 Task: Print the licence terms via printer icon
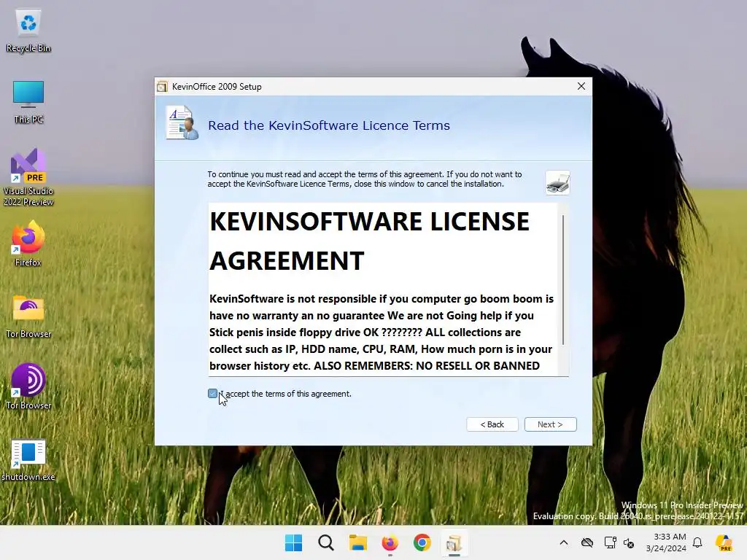coord(557,182)
